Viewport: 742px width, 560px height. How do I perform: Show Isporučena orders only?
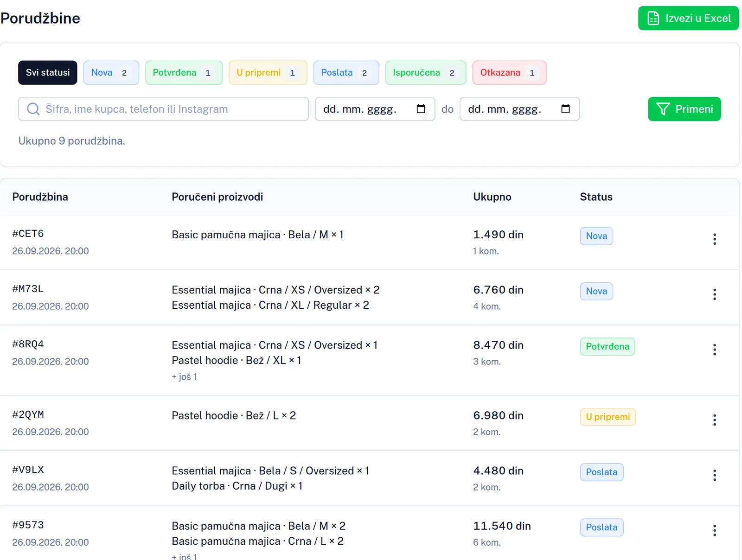click(426, 73)
